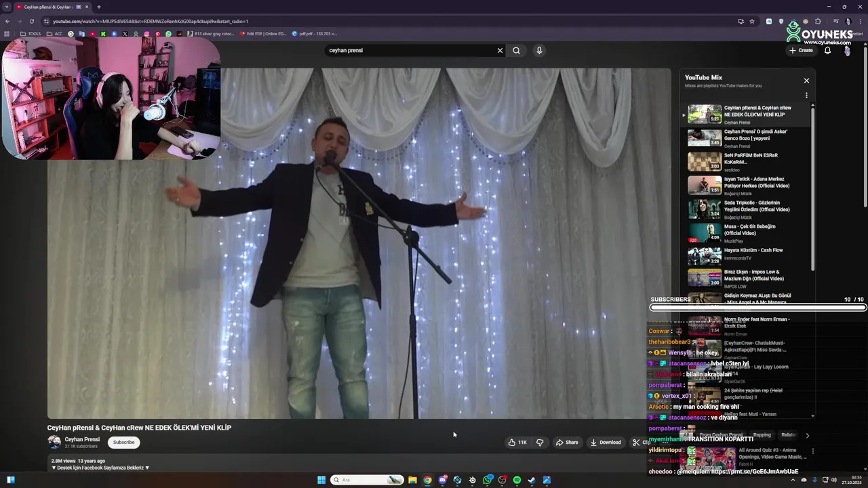Show more filter chips with right chevron

pos(807,435)
